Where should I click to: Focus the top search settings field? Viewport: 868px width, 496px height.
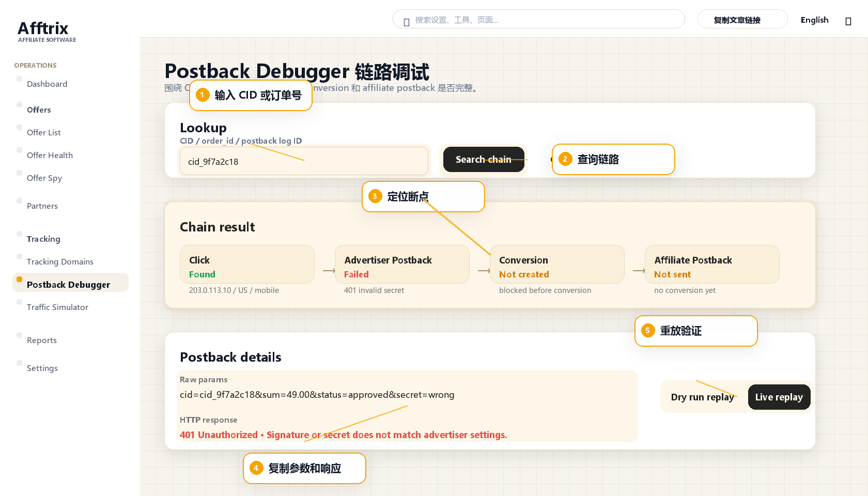(x=539, y=20)
